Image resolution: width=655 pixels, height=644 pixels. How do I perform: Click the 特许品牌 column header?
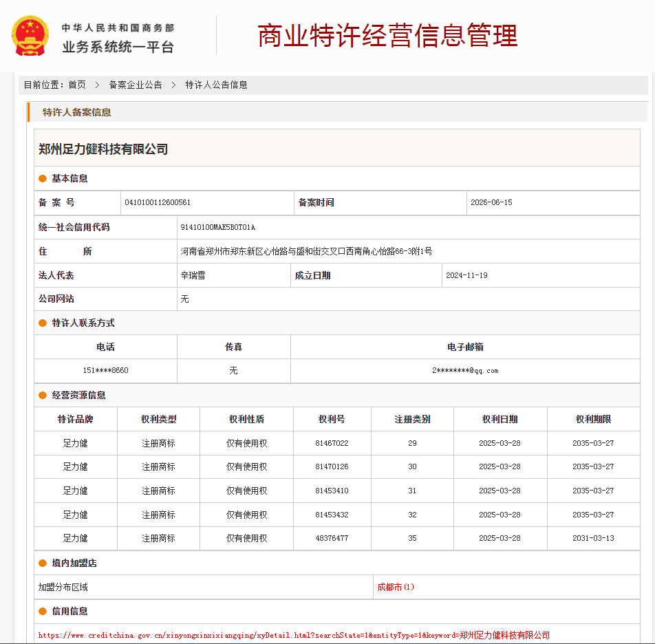[x=76, y=419]
